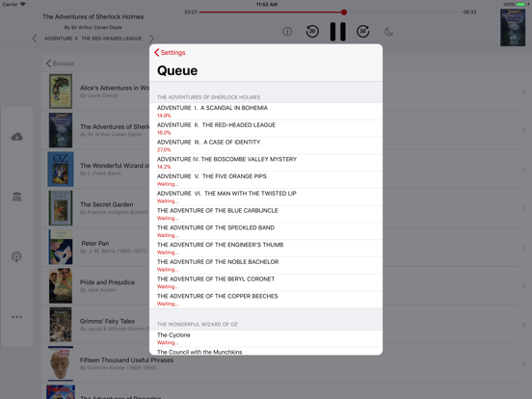The image size is (532, 399).
Task: Open the book info icon
Action: [287, 32]
